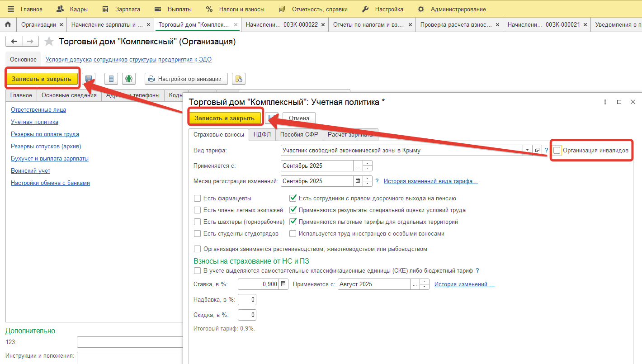
Task: Expand the Вид тарифа dropdown list
Action: click(527, 150)
